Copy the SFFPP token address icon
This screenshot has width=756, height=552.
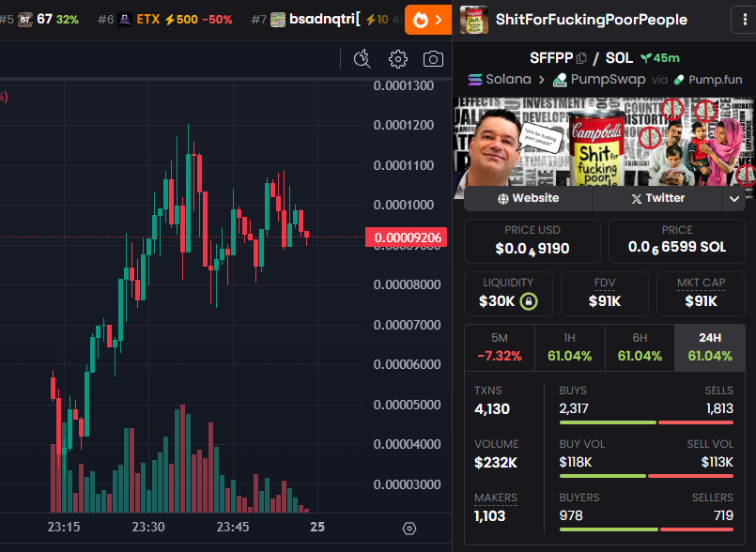tap(581, 58)
